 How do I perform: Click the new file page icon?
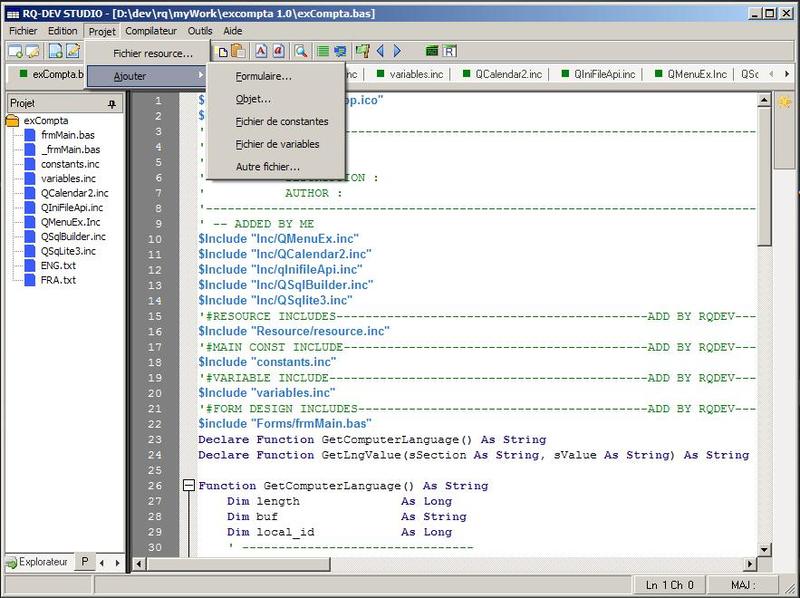tap(56, 51)
